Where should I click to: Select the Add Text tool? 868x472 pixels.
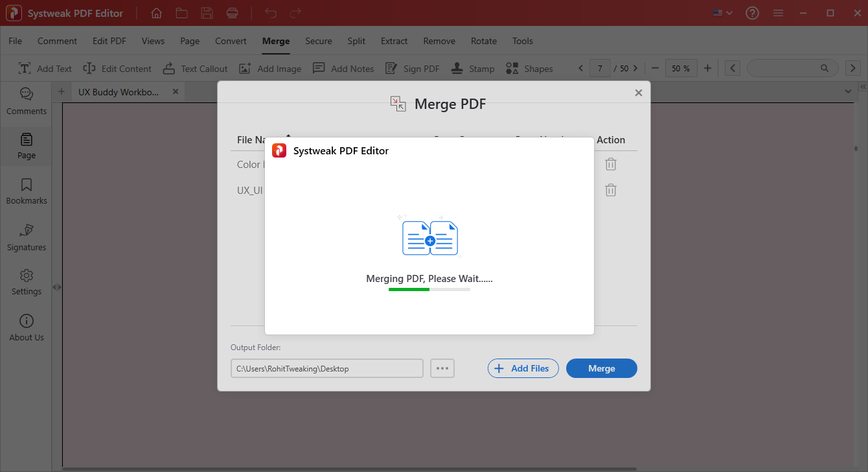pyautogui.click(x=45, y=68)
